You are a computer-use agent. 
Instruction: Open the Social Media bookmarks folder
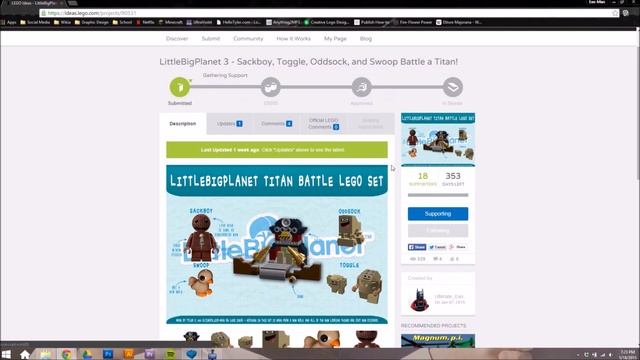click(x=35, y=22)
